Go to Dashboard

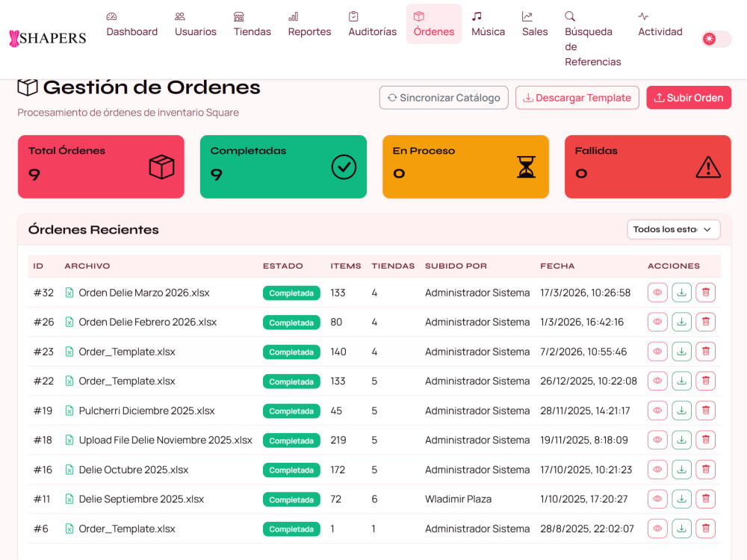[x=132, y=25]
